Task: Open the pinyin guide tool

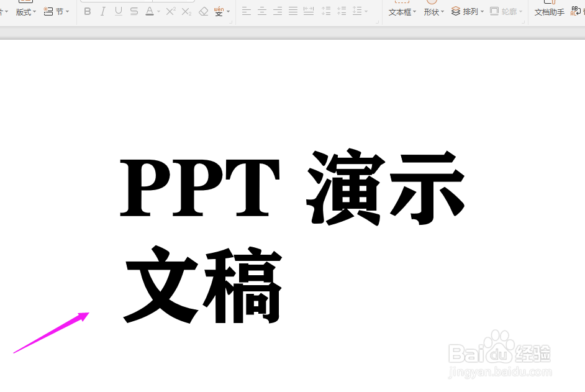Action: point(219,11)
